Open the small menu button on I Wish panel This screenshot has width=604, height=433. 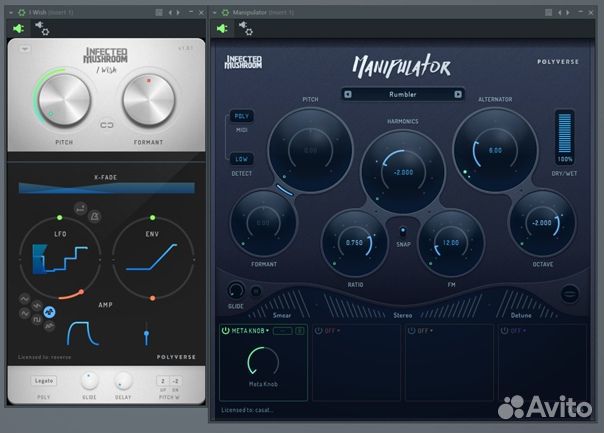[25, 49]
